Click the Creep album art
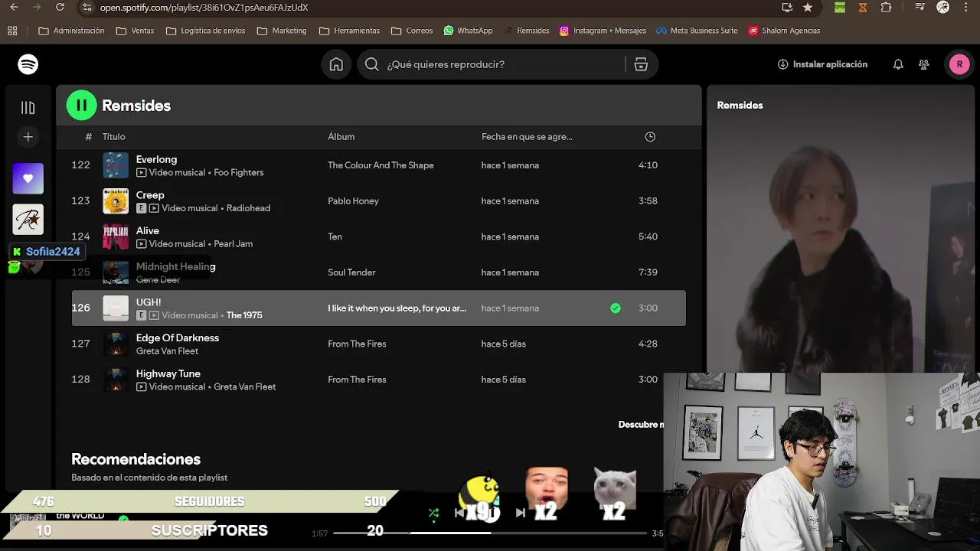Viewport: 980px width, 551px height. pyautogui.click(x=116, y=201)
